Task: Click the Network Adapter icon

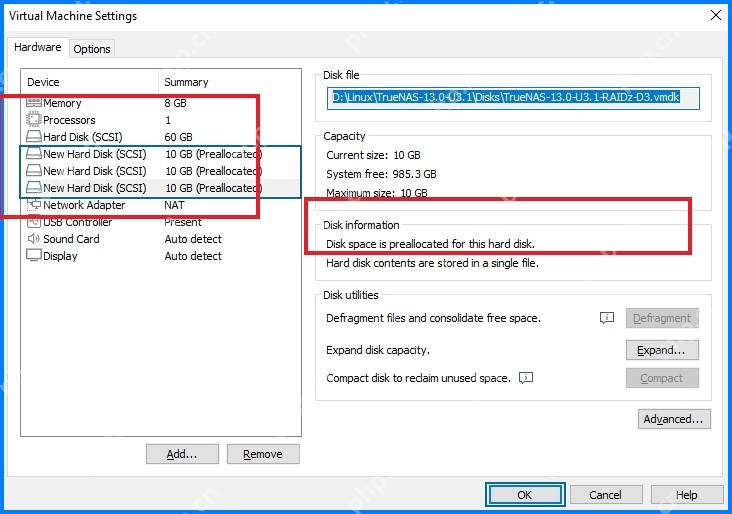Action: [34, 204]
